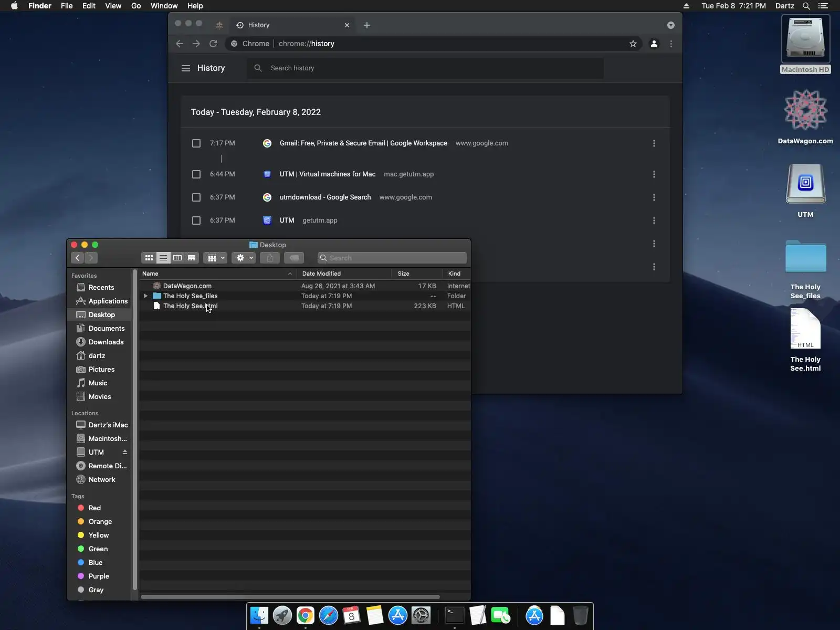This screenshot has height=630, width=840.
Task: Open more actions for the getutm.app entry
Action: click(x=654, y=220)
